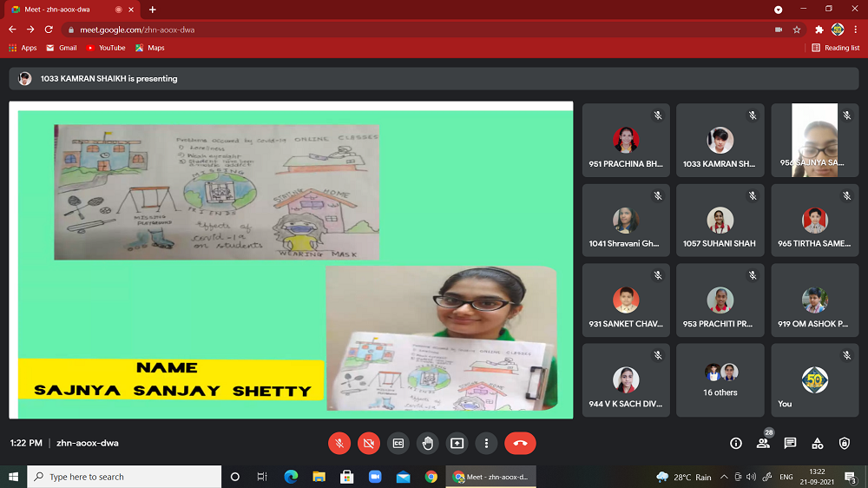Screen dimensions: 868x488
Task: Open the chat with everyone panel
Action: point(790,443)
